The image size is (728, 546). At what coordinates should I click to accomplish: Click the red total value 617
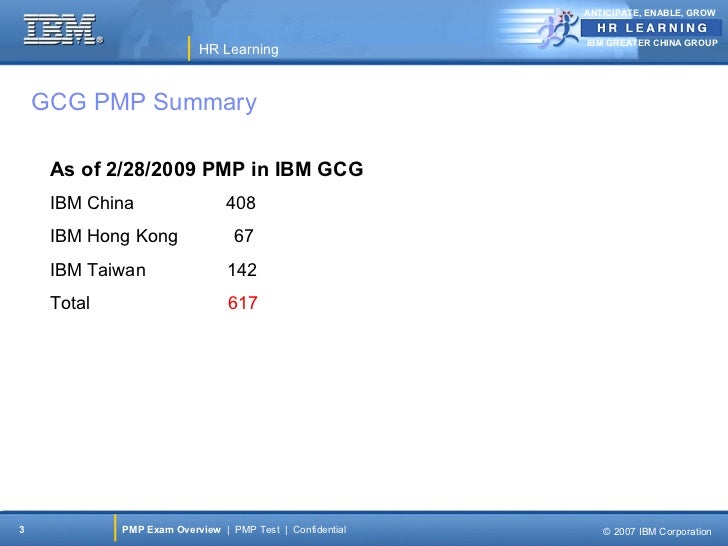(x=242, y=303)
